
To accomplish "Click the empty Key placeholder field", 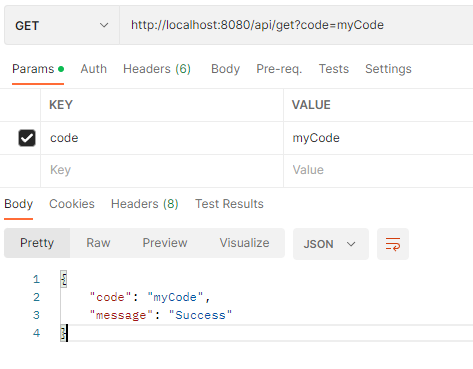I will coord(162,170).
